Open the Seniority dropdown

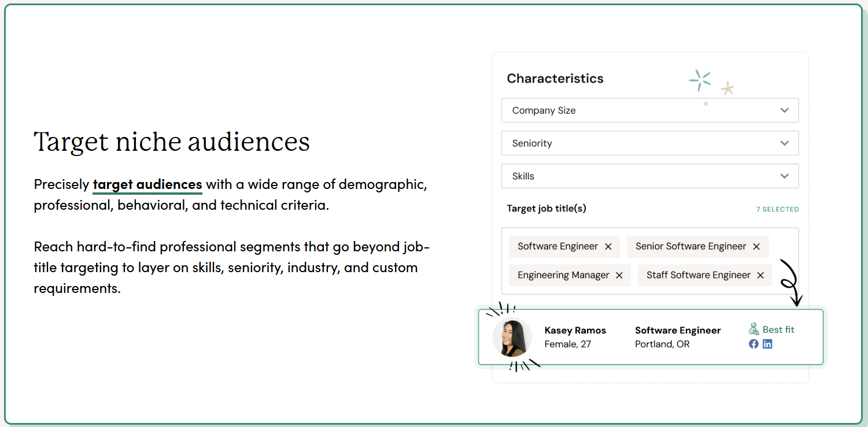pos(649,143)
